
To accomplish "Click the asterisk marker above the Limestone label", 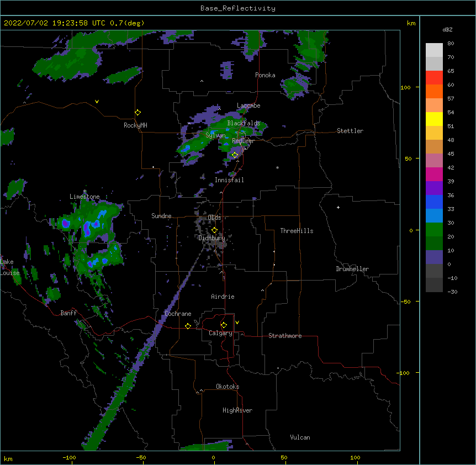I will (x=84, y=191).
